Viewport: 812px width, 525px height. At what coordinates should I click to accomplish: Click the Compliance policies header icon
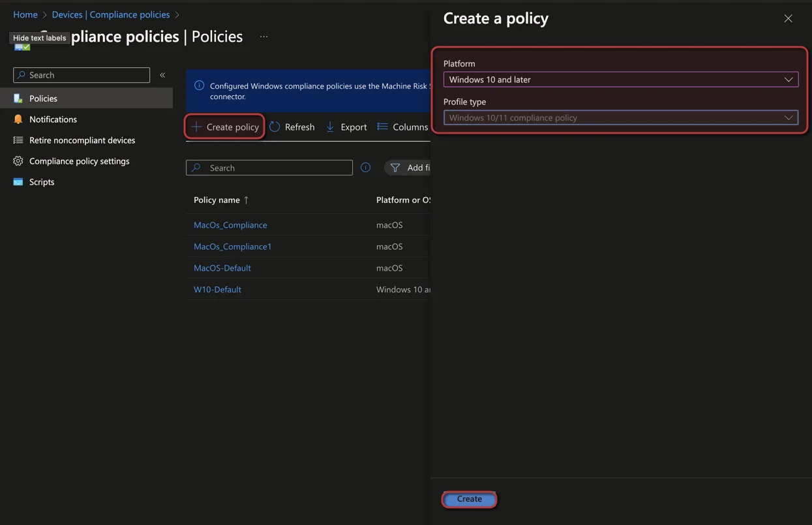pyautogui.click(x=22, y=46)
